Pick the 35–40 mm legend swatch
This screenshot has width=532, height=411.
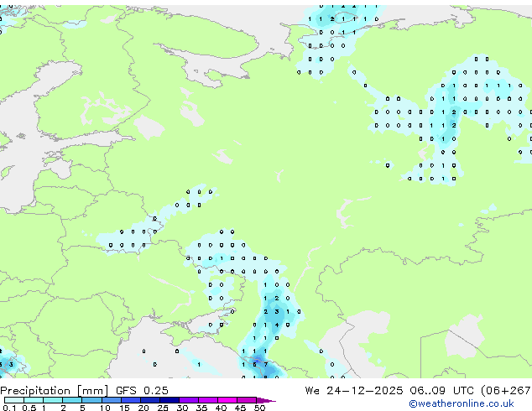(x=208, y=400)
